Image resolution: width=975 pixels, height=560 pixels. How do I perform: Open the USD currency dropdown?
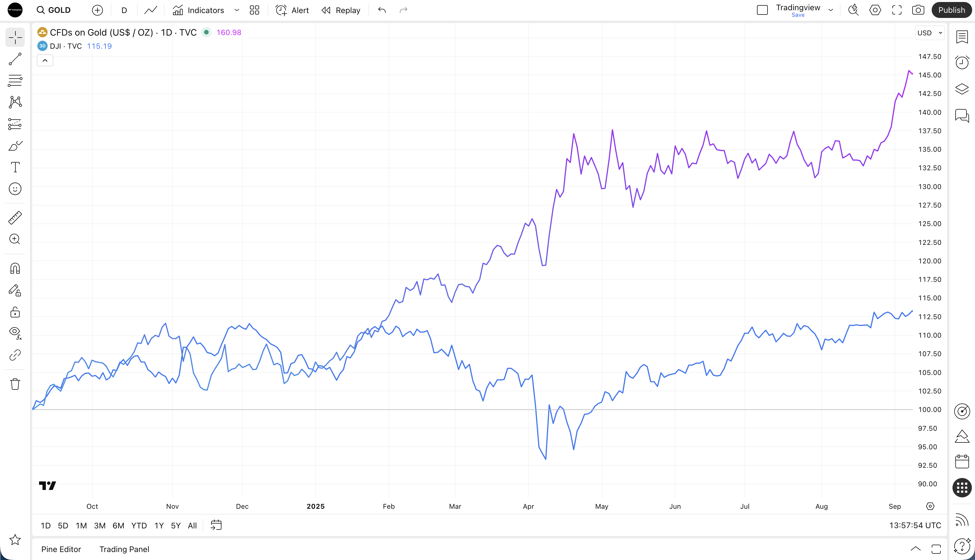(930, 33)
